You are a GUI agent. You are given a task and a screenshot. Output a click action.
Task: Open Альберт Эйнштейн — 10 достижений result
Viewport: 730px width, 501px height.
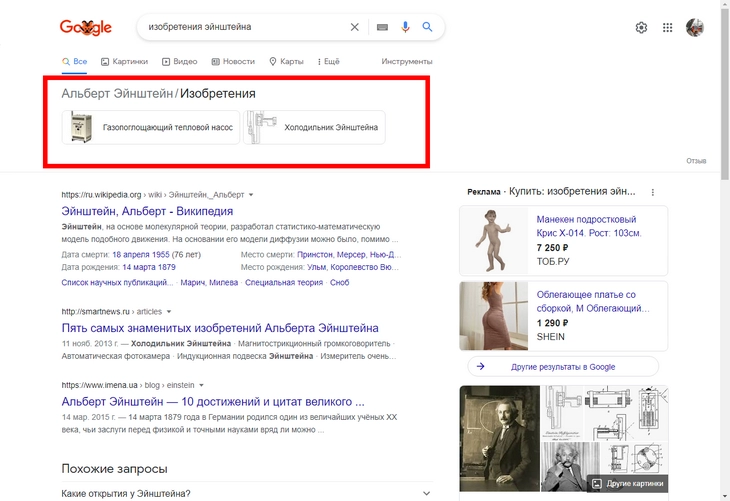(213, 401)
